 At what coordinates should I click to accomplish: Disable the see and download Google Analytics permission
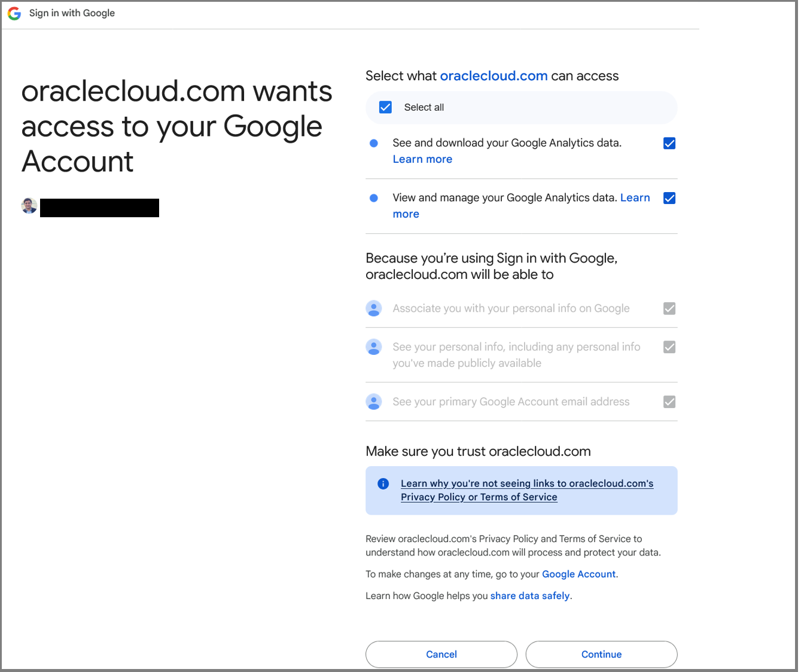click(669, 143)
